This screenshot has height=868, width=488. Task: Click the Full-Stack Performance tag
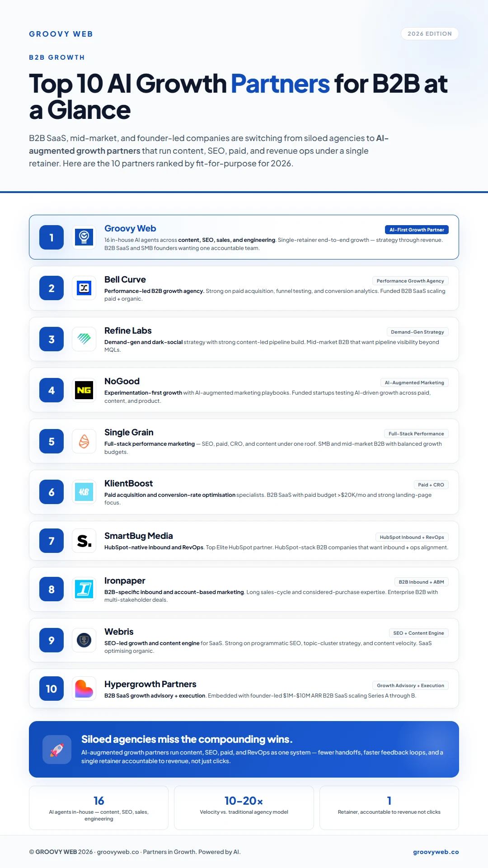(x=416, y=434)
